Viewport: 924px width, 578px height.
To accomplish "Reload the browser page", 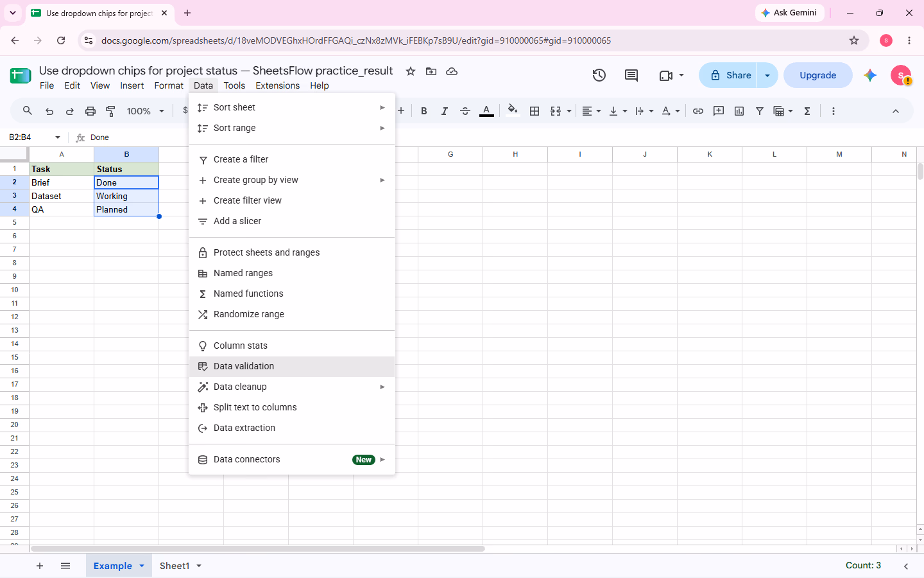I will point(61,40).
